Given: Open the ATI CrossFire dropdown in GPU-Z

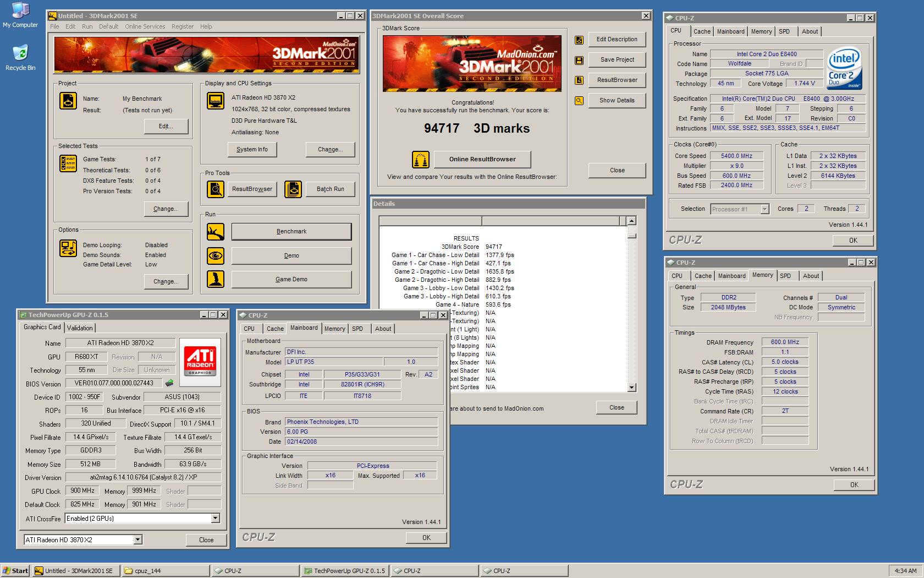Looking at the screenshot, I should point(215,519).
